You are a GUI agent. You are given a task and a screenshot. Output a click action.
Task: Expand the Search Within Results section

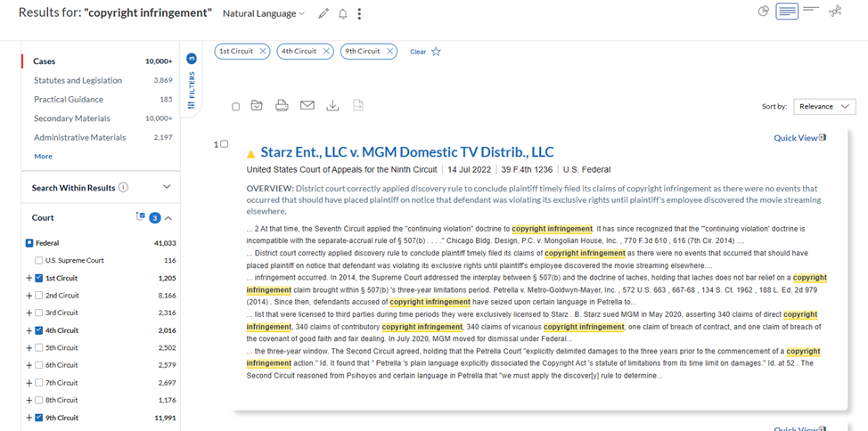tap(167, 187)
